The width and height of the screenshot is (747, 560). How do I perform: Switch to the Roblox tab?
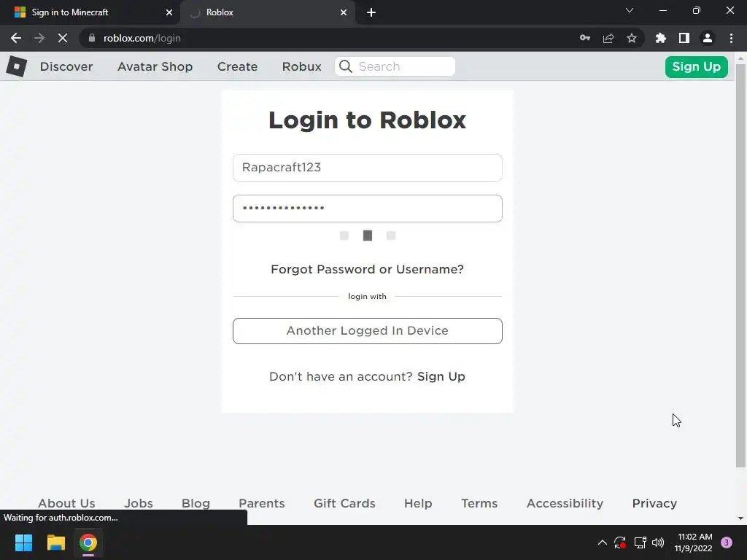(x=267, y=12)
